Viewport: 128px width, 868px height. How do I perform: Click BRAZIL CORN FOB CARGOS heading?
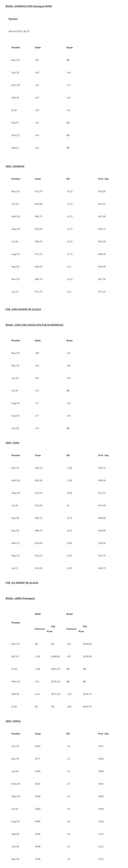click(x=34, y=325)
